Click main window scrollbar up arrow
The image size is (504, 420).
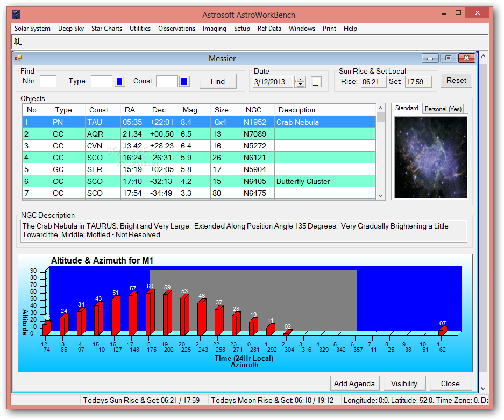[x=483, y=56]
